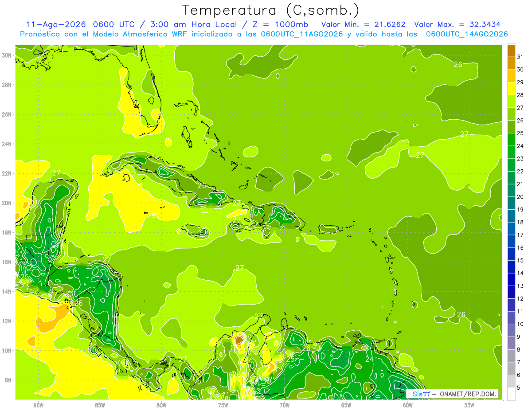
Task: Click the valid-until time "0600UTC_14AGO2026"
Action: [x=466, y=34]
